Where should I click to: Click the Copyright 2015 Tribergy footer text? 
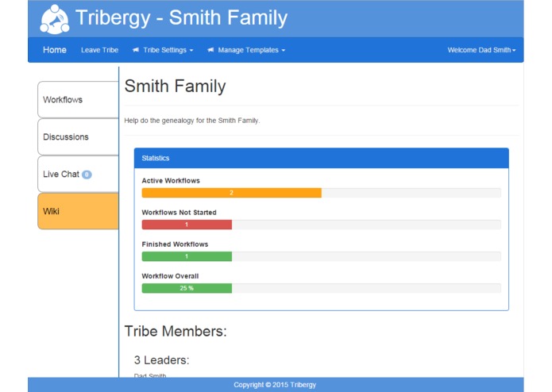pyautogui.click(x=275, y=385)
